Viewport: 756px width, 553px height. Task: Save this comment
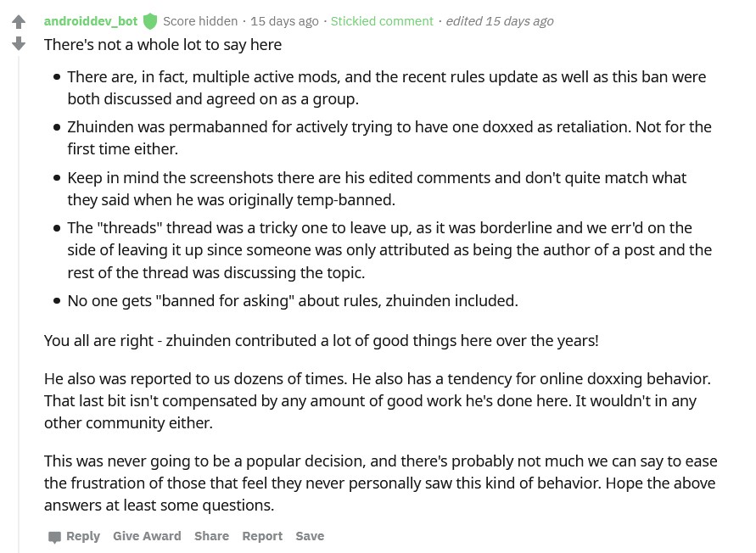pyautogui.click(x=310, y=536)
